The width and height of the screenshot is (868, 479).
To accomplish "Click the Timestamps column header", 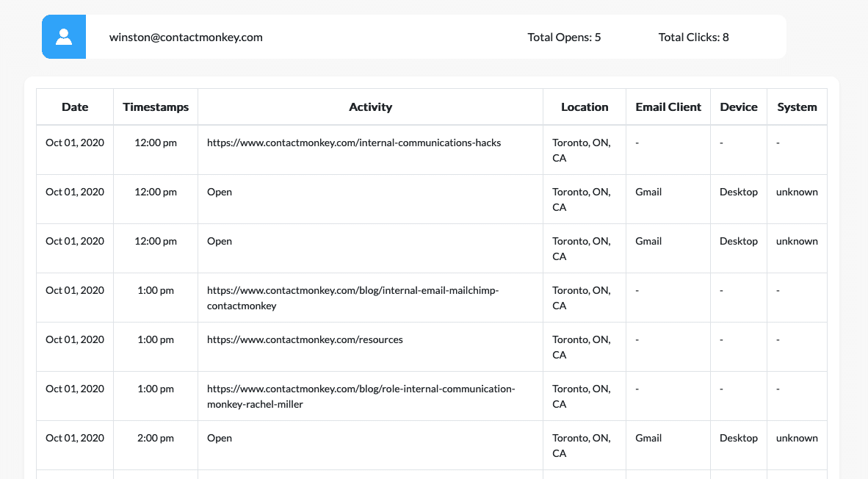I will pyautogui.click(x=156, y=107).
